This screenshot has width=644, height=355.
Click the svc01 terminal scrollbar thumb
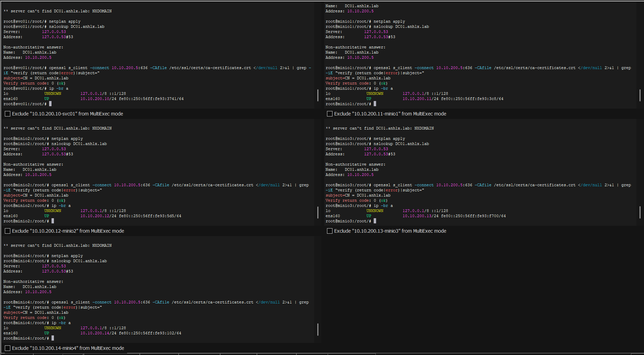click(318, 95)
